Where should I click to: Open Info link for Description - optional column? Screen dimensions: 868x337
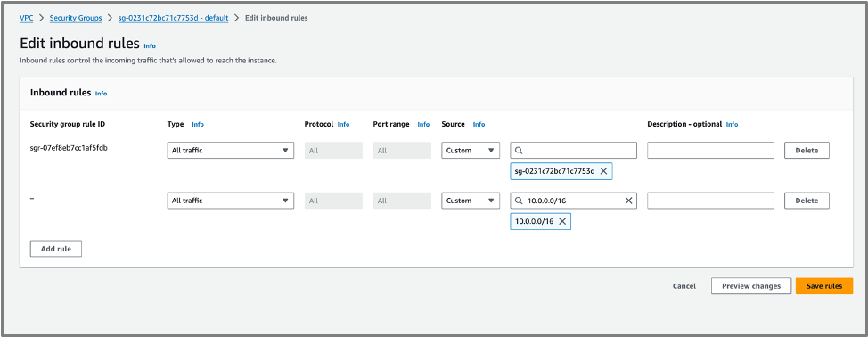click(732, 125)
